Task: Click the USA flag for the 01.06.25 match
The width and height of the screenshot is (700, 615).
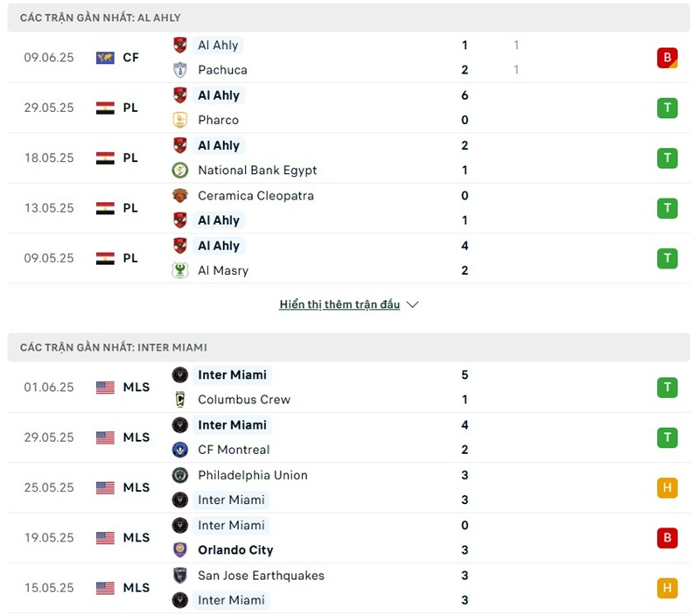Action: click(x=105, y=388)
